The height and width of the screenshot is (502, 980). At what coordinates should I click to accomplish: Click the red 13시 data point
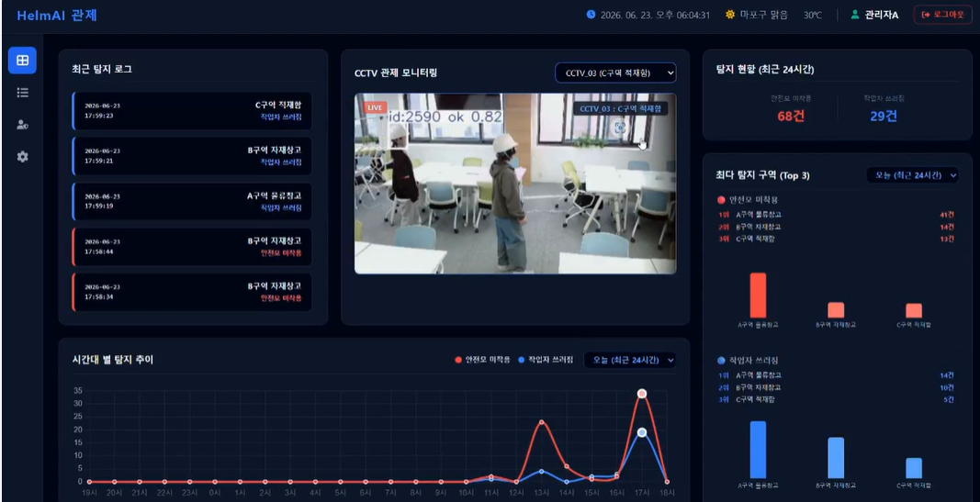(541, 422)
